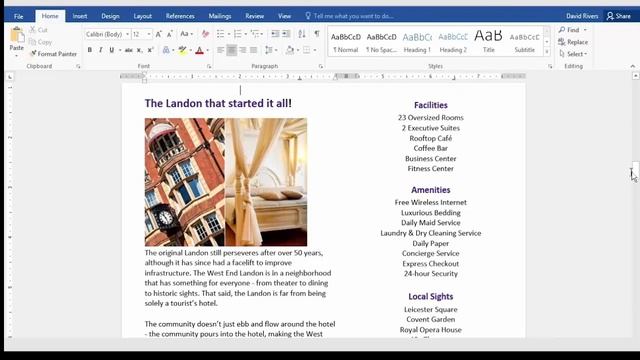This screenshot has height=360, width=640.
Task: Click the Tell me lightbulb icon
Action: click(308, 16)
